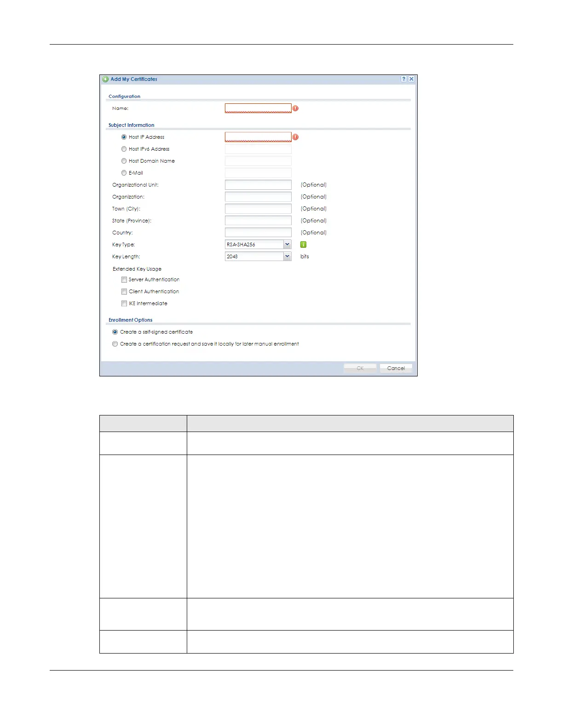Click the Configuration section heading
The height and width of the screenshot is (728, 563).
124,97
